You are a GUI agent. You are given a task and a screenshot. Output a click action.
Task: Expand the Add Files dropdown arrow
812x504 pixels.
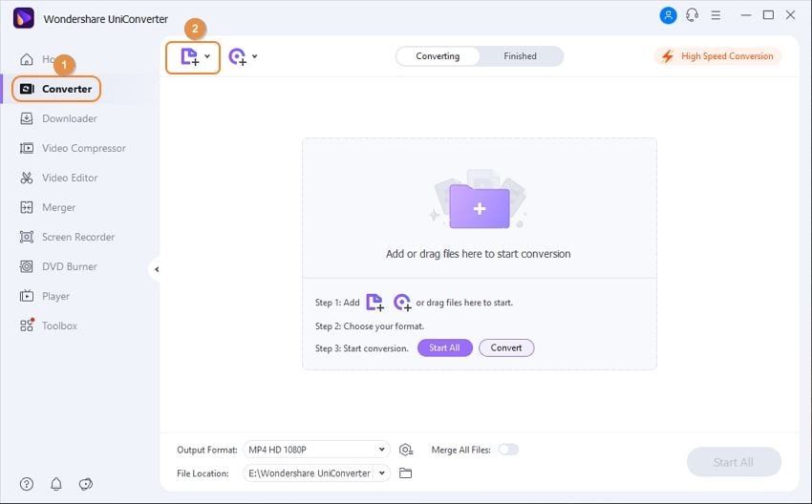point(207,56)
